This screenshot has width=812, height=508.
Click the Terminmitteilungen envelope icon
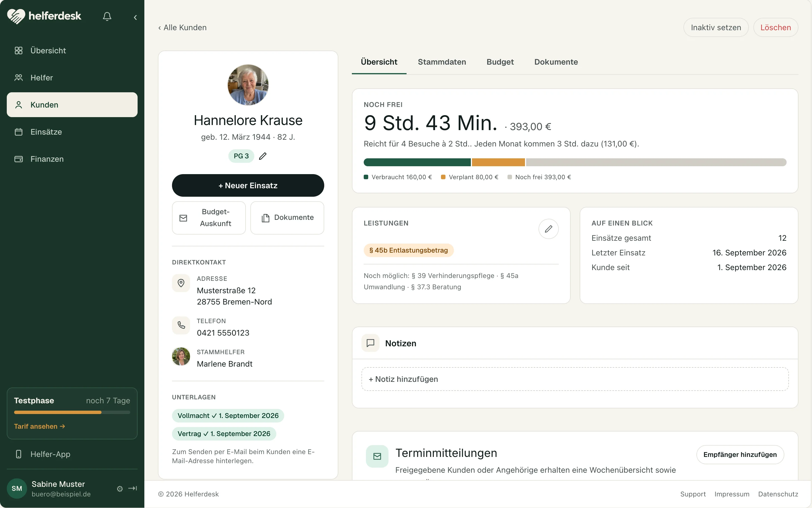click(377, 456)
